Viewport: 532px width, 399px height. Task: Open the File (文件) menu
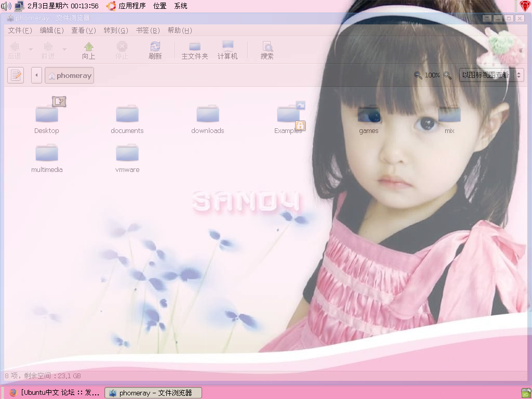(x=20, y=31)
